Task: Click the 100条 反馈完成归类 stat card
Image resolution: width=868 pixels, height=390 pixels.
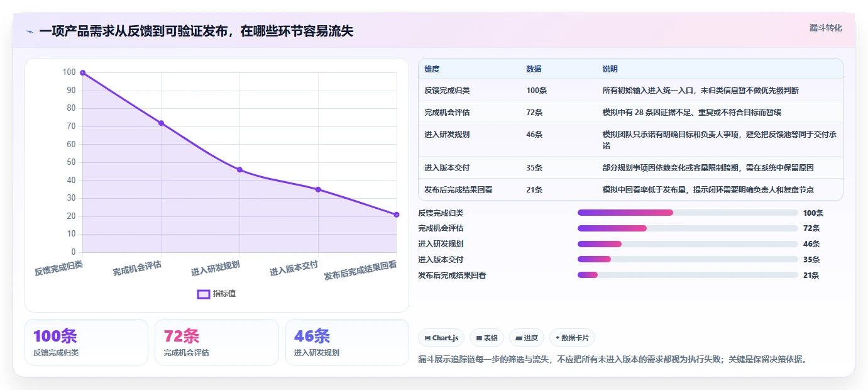Action: coord(86,342)
